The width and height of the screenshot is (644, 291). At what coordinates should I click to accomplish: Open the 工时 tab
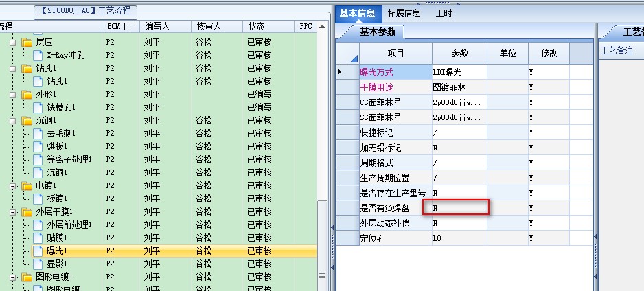tap(444, 14)
